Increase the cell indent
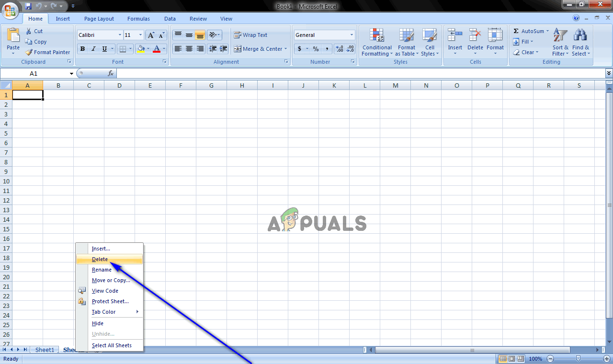Screen dimensions: 613x364 pos(224,49)
